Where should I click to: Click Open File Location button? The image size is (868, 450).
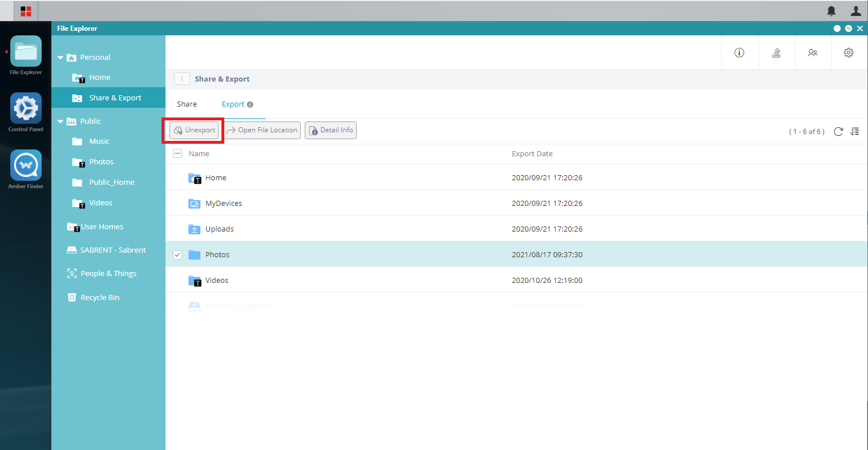(262, 130)
